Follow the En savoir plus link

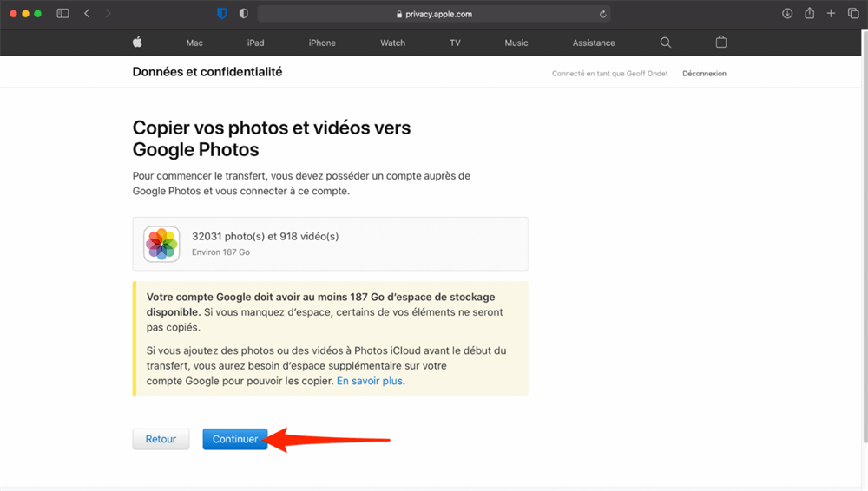[x=369, y=381]
